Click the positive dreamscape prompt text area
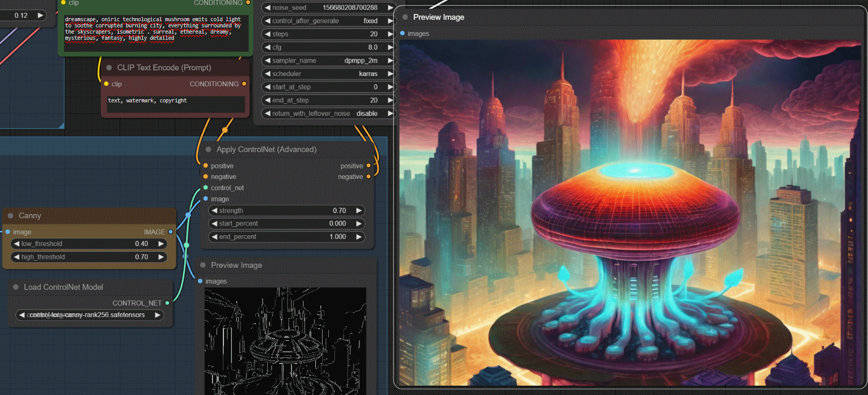The width and height of the screenshot is (868, 395). [155, 31]
